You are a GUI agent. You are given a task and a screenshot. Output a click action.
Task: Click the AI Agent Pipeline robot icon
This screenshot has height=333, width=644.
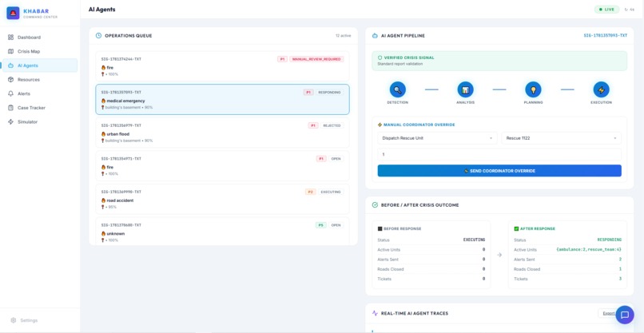[375, 36]
